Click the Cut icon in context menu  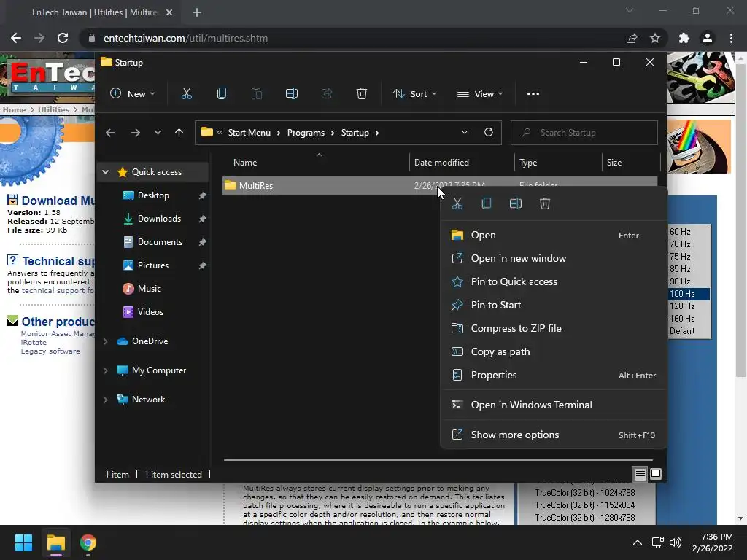tap(457, 204)
